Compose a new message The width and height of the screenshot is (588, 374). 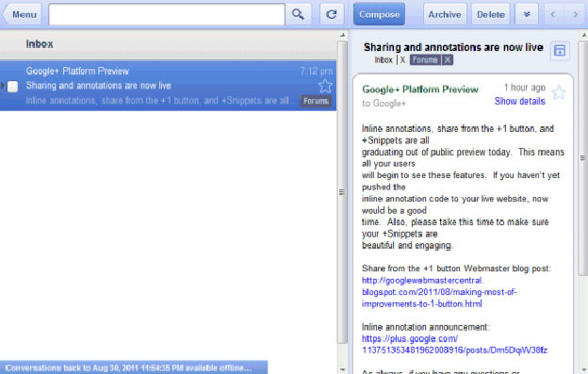coord(379,14)
